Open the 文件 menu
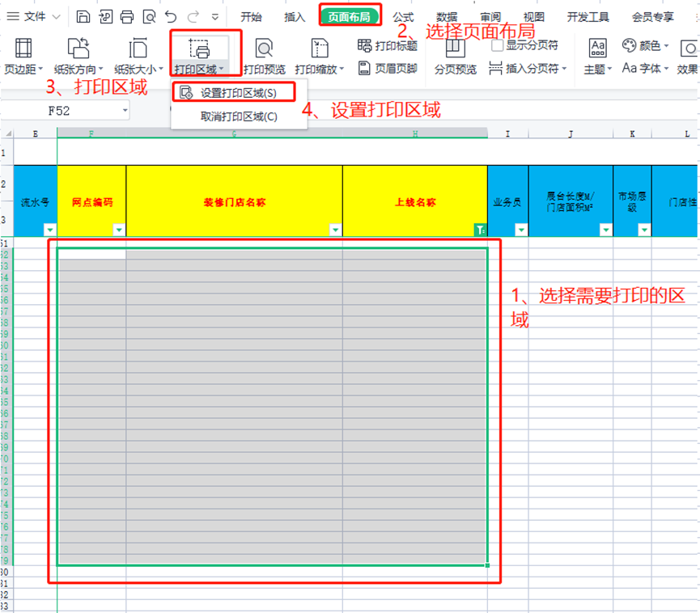The image size is (700, 613). point(33,17)
